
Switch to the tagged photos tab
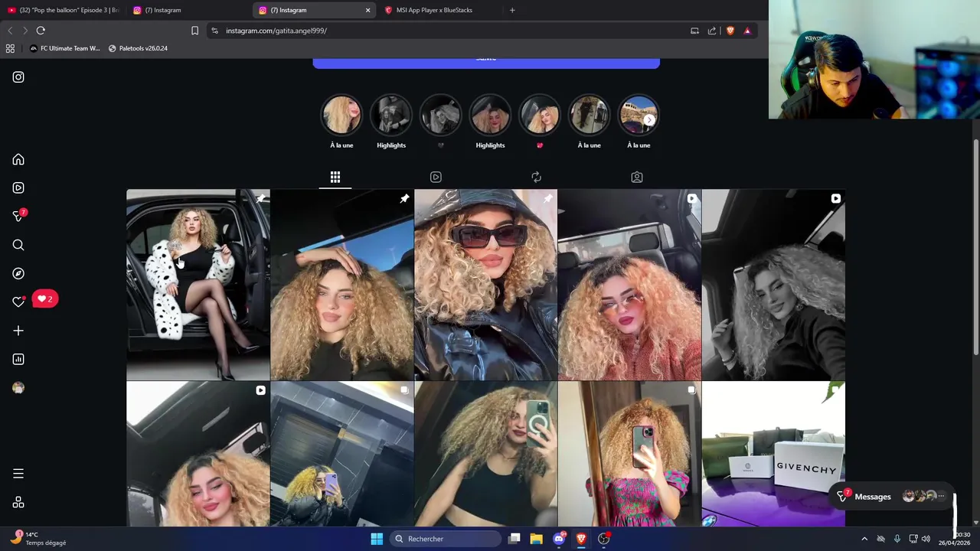tap(637, 177)
